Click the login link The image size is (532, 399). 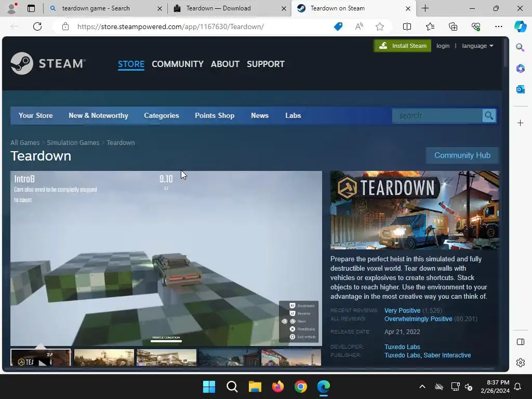(x=443, y=46)
